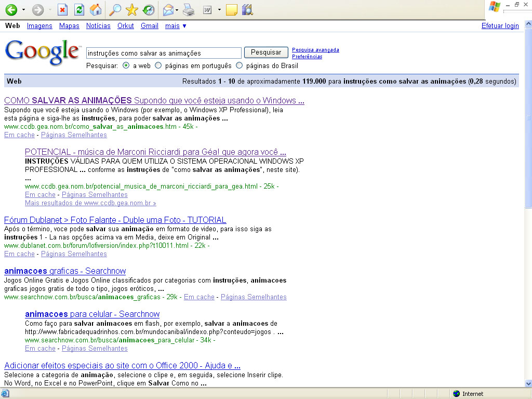
Task: Click the vertical scrollbar down arrow
Action: coord(528,383)
